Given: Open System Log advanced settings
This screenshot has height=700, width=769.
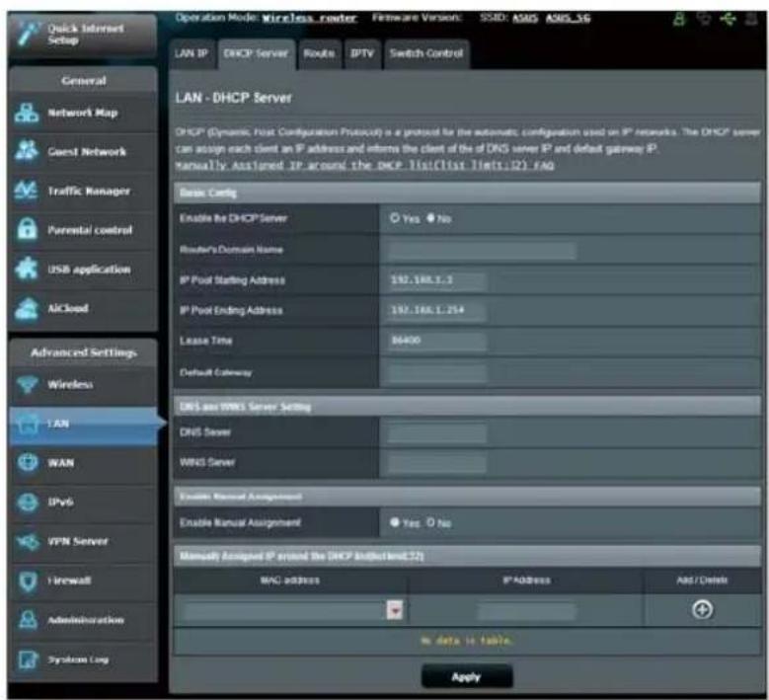Looking at the screenshot, I should coord(83,660).
